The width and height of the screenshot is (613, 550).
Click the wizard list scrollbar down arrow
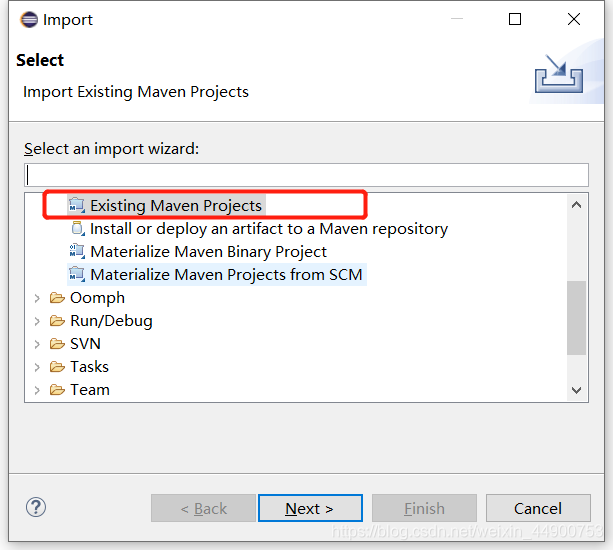pyautogui.click(x=576, y=390)
